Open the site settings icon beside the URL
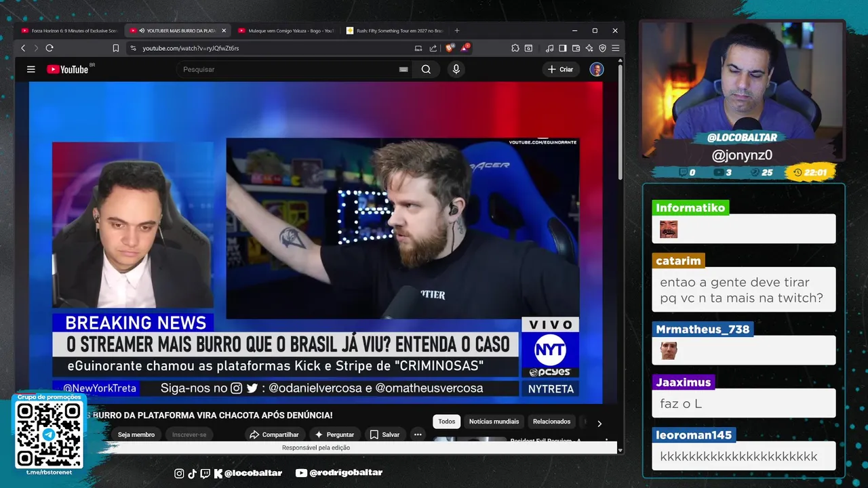The image size is (868, 488). point(133,48)
